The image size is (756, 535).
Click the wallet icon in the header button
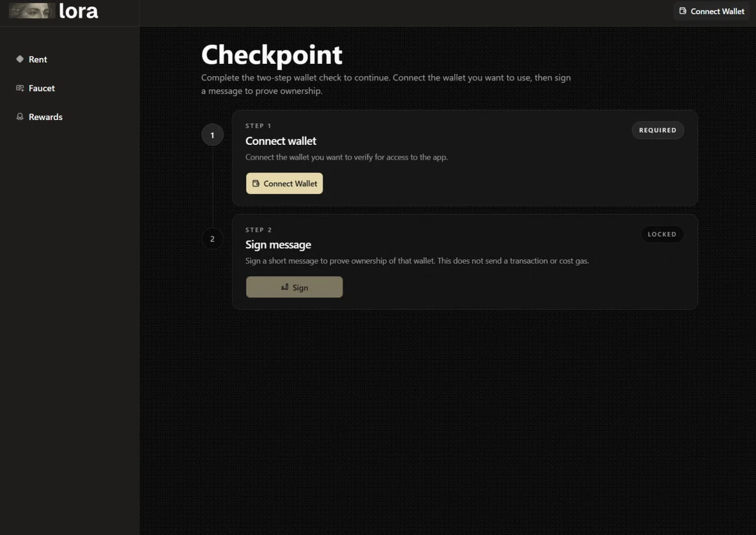point(683,11)
